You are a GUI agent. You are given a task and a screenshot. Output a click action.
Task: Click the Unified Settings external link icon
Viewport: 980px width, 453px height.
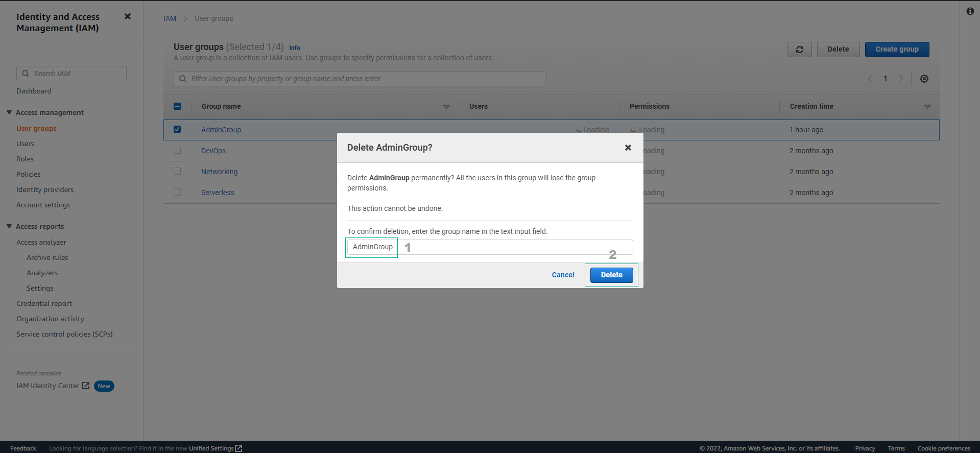pyautogui.click(x=238, y=448)
